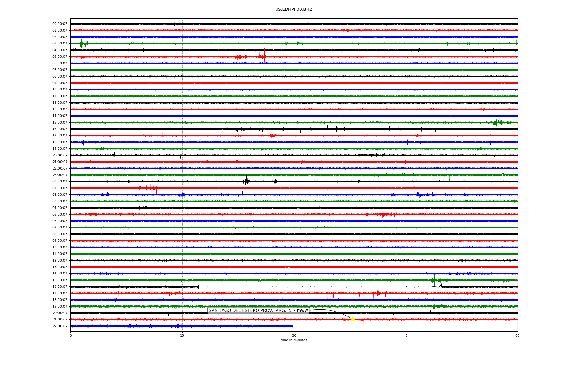This screenshot has height=368, width=588.
Task: Click the green burst near end of first 15:00:07 trace
Action: (498, 122)
